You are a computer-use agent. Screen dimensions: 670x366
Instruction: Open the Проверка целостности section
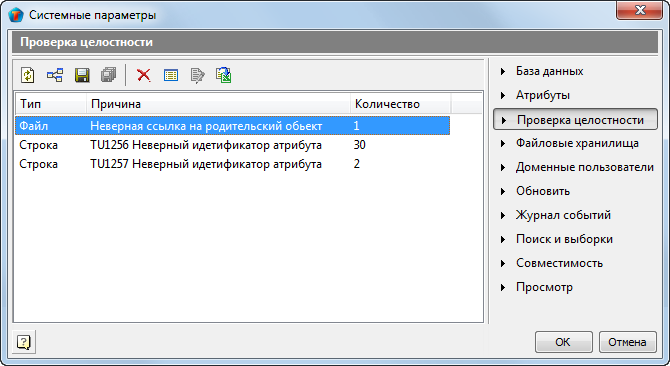point(575,119)
